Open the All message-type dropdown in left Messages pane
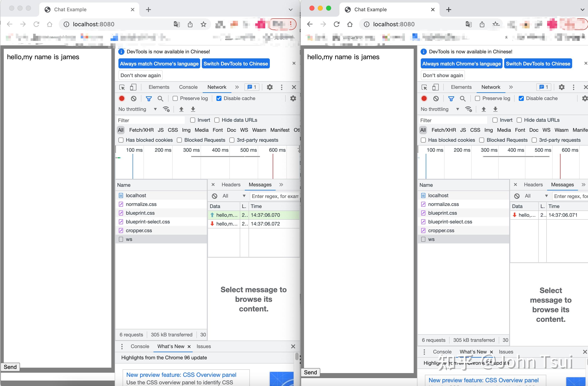 point(234,196)
